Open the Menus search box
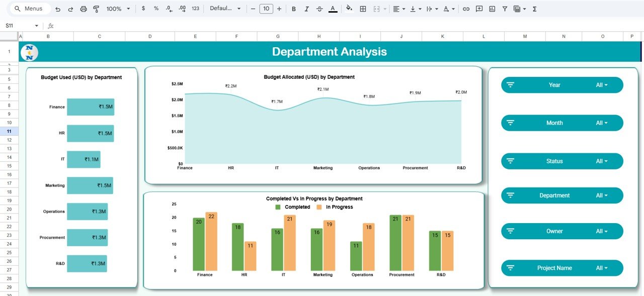This screenshot has height=296, width=644. point(29,9)
